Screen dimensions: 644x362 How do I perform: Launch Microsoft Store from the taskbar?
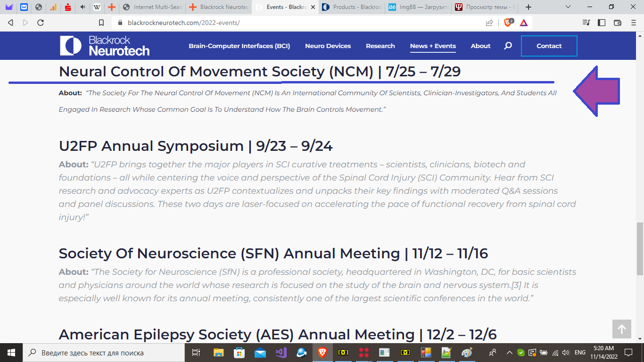coord(239,353)
